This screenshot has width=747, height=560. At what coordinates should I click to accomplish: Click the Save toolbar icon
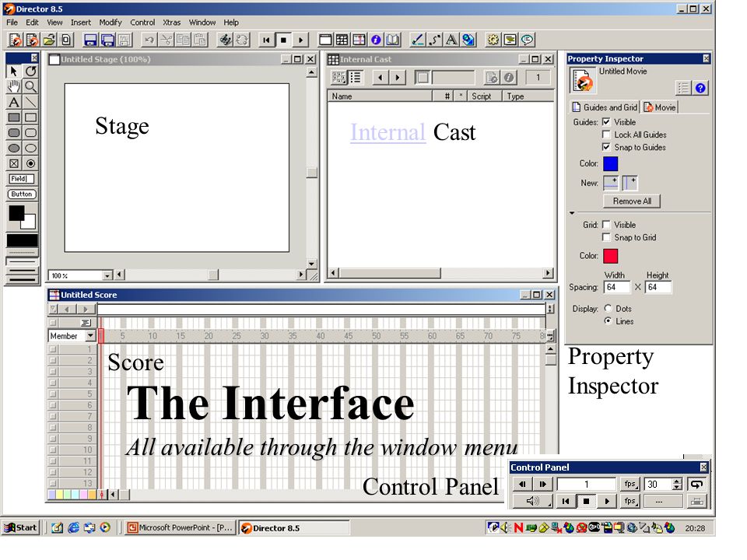[x=90, y=40]
